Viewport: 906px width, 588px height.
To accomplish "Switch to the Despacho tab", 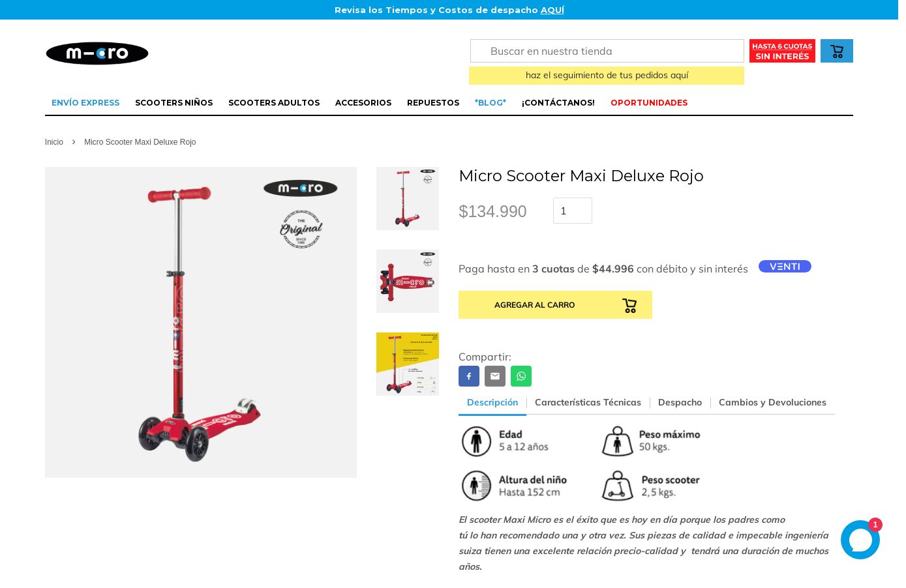I will [x=680, y=402].
